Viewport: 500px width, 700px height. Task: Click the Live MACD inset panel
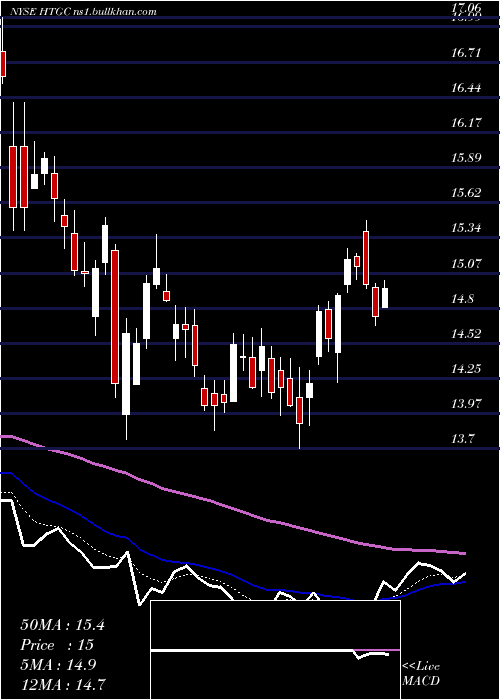coord(275,650)
